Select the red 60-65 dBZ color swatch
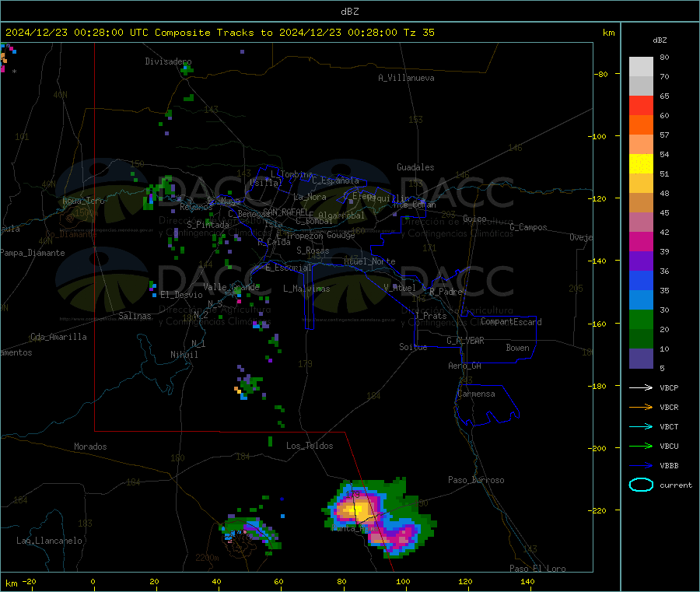This screenshot has height=592, width=700. pyautogui.click(x=641, y=105)
